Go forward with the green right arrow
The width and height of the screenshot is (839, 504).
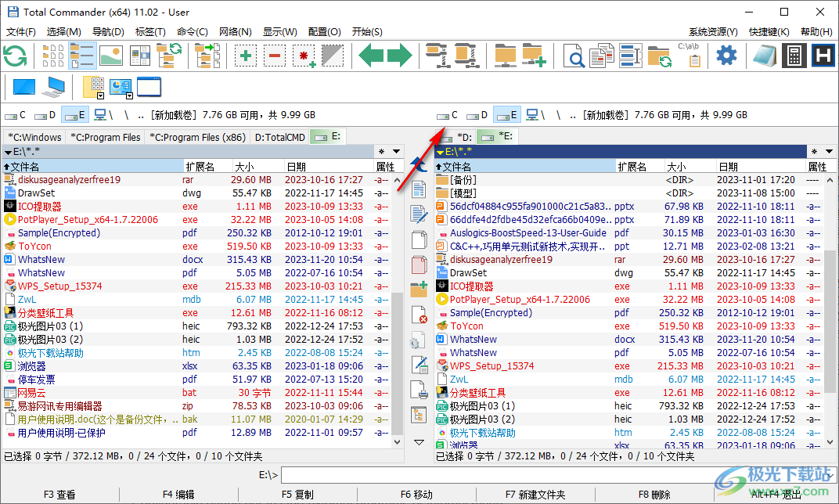400,56
